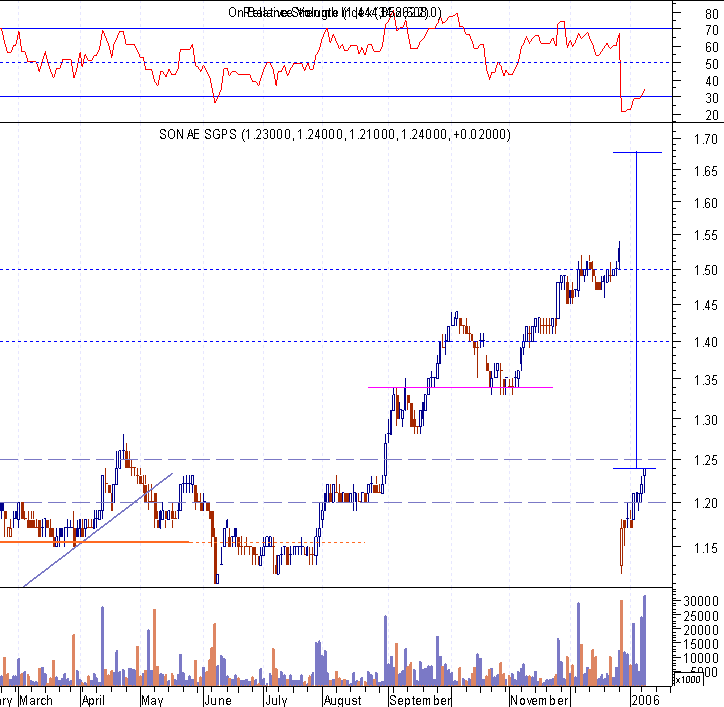Click the RSI 20 scale label
This screenshot has height=707, width=724.
click(x=712, y=115)
